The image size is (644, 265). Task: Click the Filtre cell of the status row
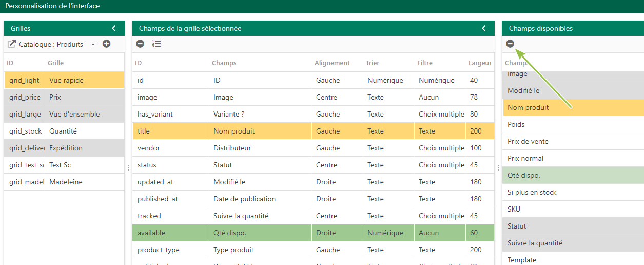[440, 165]
